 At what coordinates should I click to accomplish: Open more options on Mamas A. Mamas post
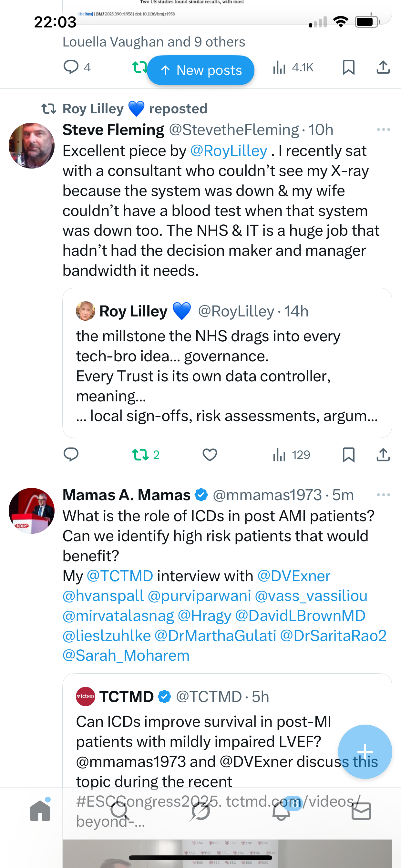(384, 495)
